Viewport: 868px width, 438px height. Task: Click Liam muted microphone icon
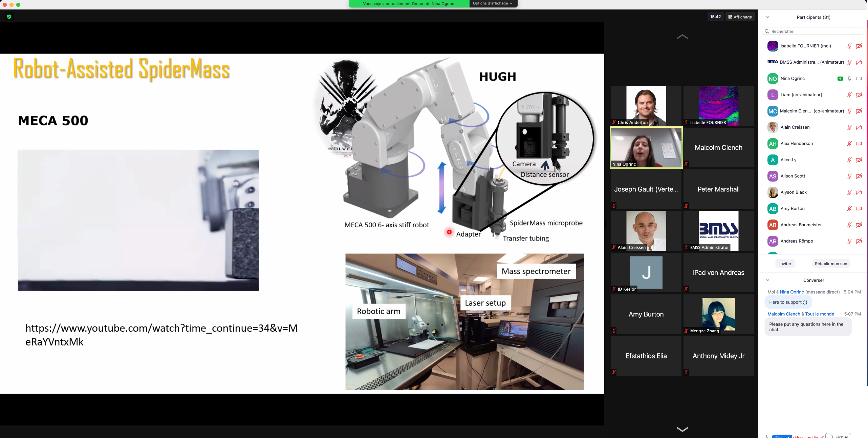coord(849,95)
